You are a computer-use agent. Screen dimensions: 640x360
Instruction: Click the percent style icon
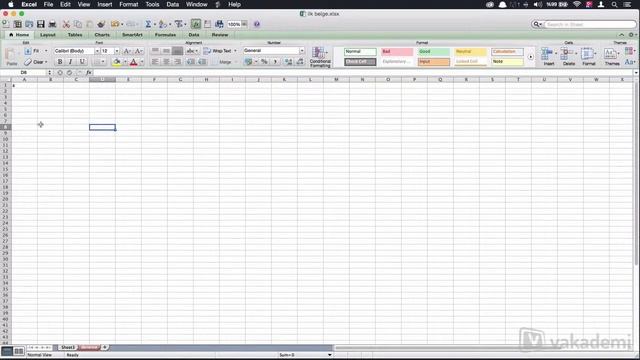click(264, 62)
